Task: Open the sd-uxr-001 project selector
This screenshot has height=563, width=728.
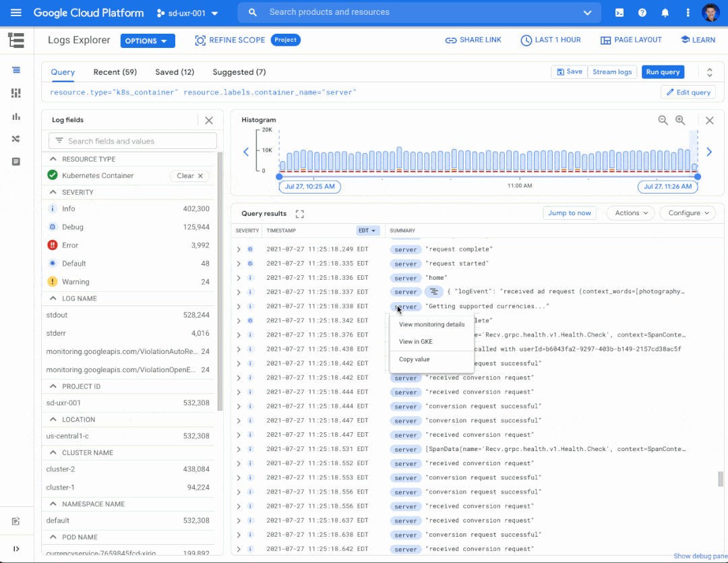Action: (187, 13)
